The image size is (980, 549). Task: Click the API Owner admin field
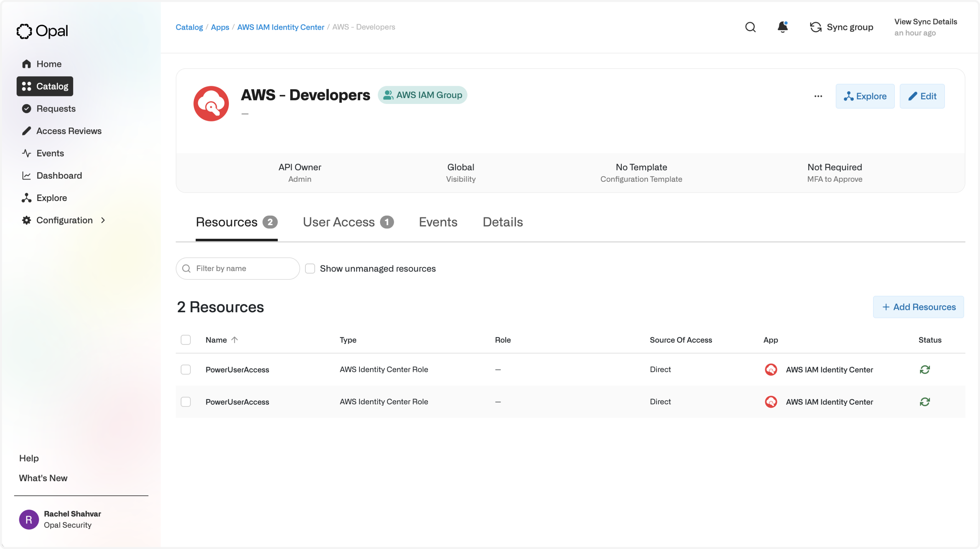click(300, 173)
